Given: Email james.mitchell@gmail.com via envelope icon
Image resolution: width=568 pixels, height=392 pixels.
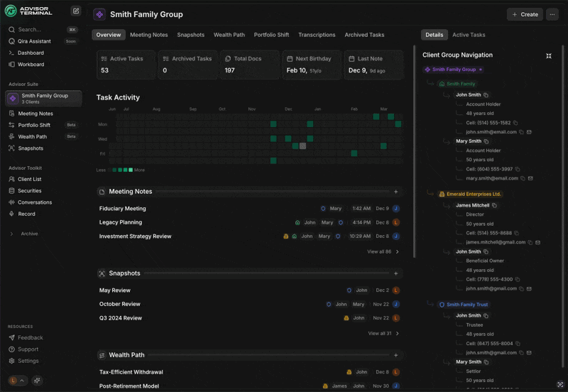Looking at the screenshot, I should click(538, 242).
